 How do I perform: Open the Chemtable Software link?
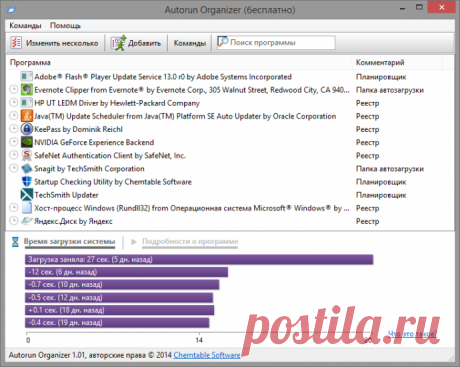(x=207, y=355)
